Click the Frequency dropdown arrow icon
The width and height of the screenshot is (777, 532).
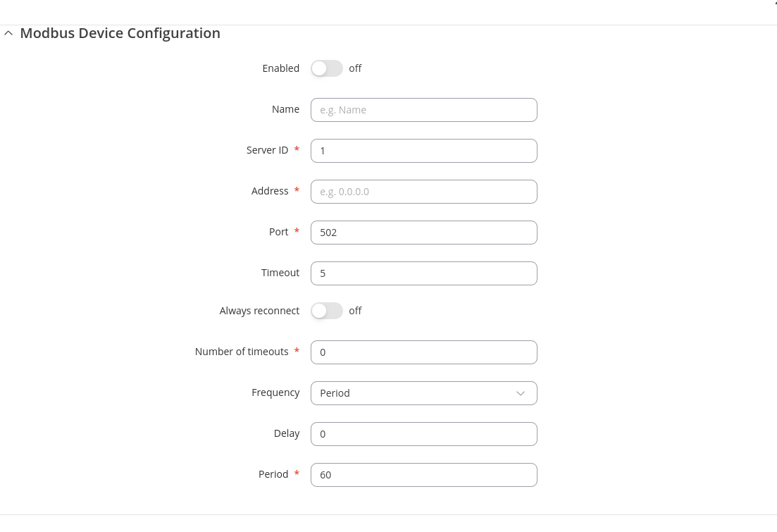point(521,393)
